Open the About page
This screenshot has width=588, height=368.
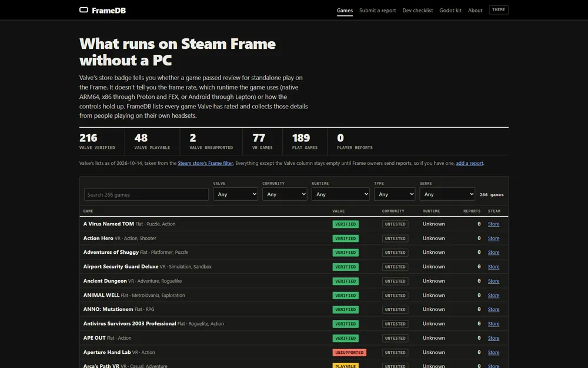[x=475, y=11]
